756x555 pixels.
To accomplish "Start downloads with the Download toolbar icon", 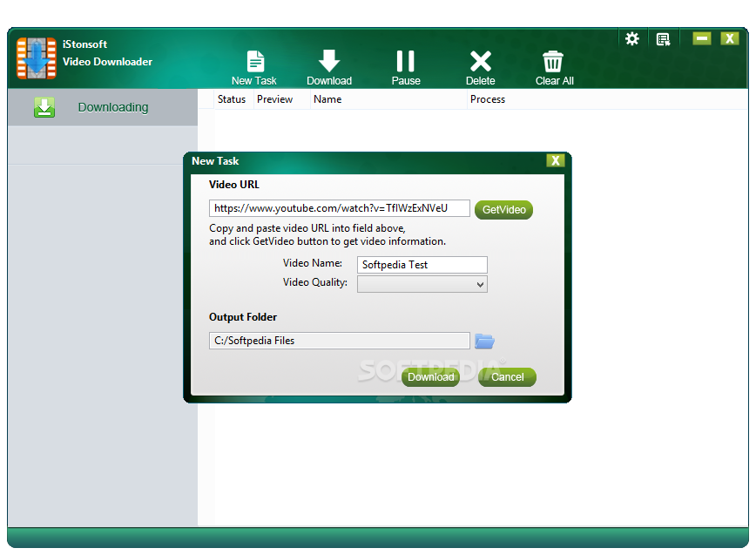I will click(329, 67).
